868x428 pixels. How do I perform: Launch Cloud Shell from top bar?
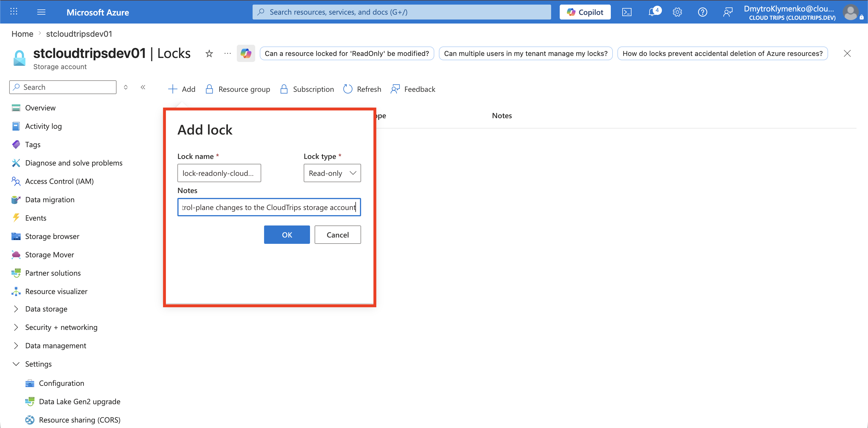coord(627,12)
